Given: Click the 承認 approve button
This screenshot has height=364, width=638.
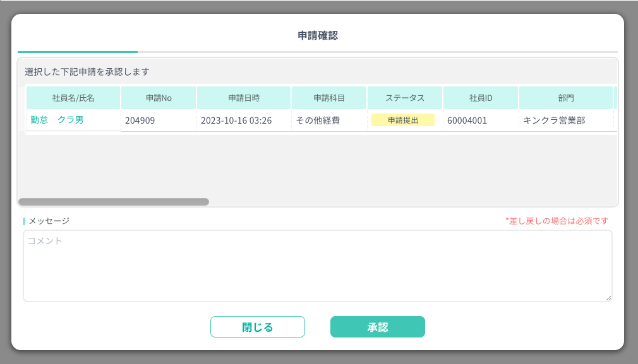Looking at the screenshot, I should coord(378,327).
